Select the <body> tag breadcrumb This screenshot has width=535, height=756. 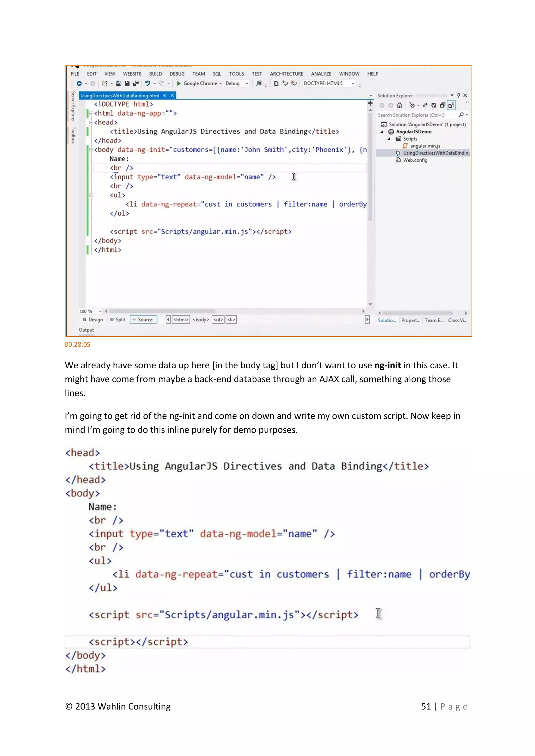click(201, 320)
